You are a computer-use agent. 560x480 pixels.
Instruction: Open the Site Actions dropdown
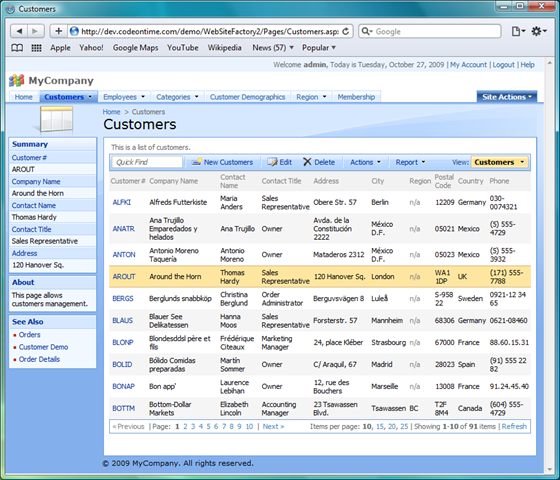point(507,97)
